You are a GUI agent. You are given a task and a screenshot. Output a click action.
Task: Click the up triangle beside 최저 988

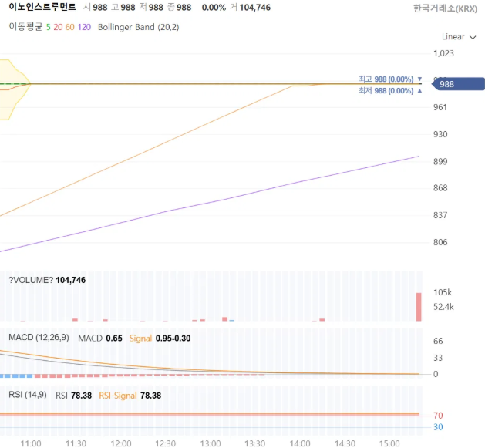[x=419, y=91]
